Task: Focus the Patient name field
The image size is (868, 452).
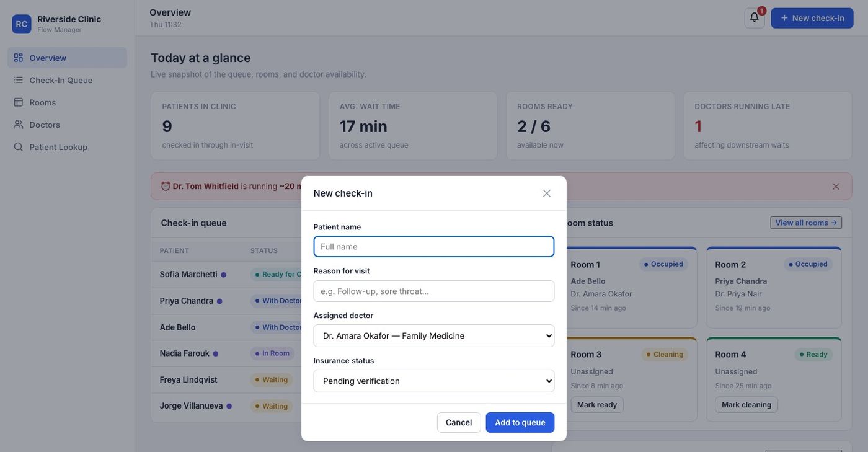Action: pos(434,247)
